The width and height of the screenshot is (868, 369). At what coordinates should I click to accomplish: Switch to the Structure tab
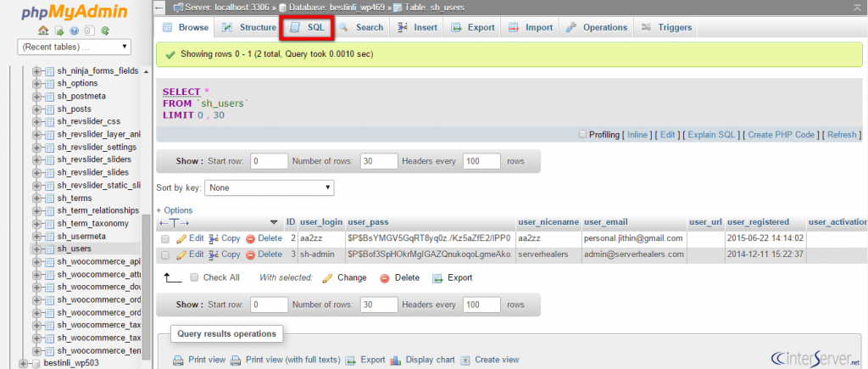pos(249,28)
